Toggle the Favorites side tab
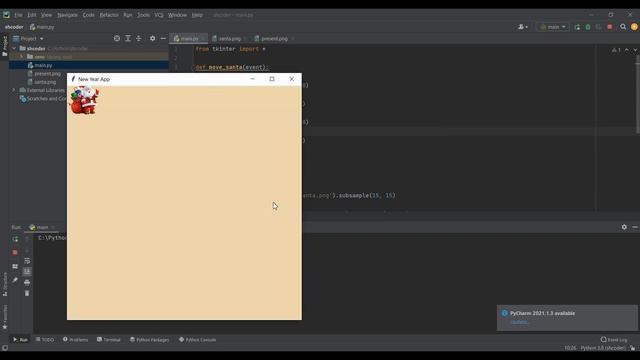 pos(4,317)
